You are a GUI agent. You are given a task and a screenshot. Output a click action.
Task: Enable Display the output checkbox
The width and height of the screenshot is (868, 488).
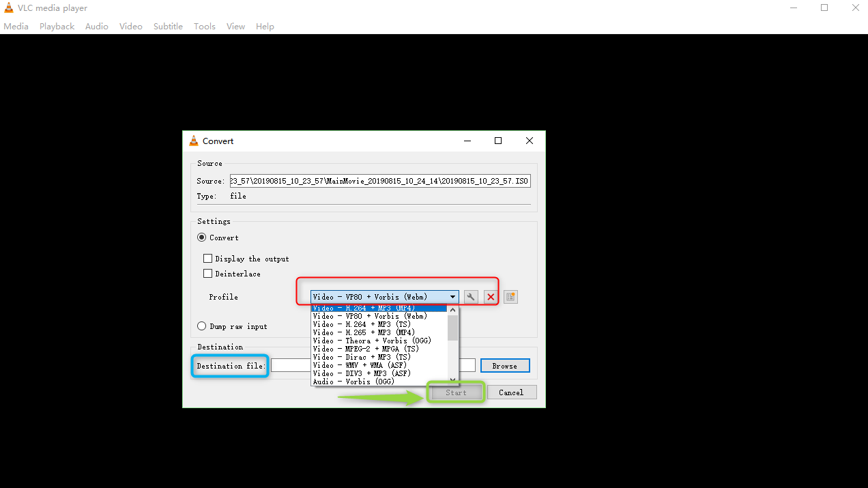(208, 259)
